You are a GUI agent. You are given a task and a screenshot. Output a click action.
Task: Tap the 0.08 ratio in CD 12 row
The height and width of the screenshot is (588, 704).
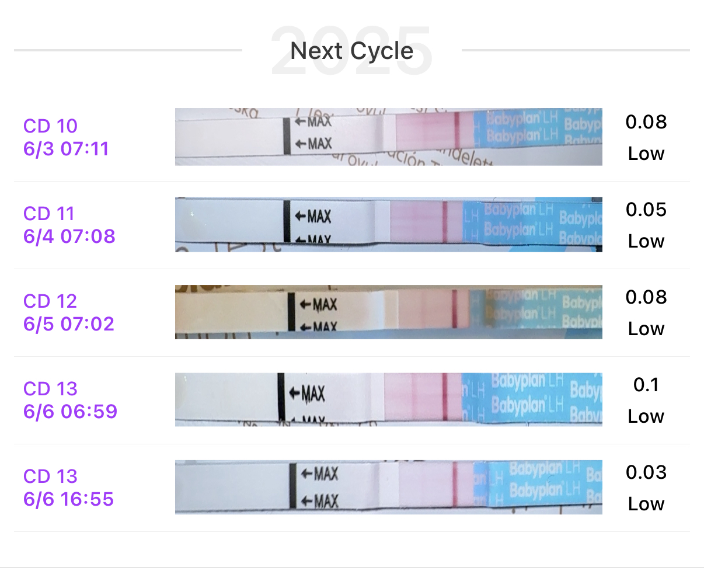pos(646,297)
